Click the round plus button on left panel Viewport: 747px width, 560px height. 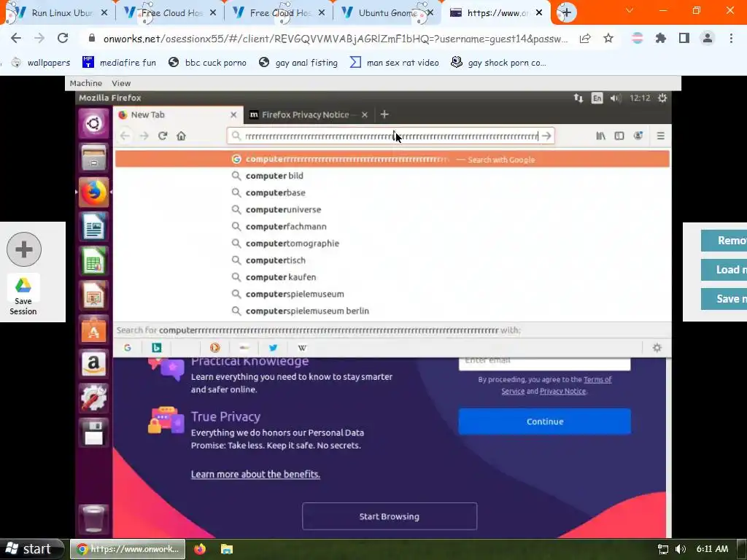coord(24,249)
